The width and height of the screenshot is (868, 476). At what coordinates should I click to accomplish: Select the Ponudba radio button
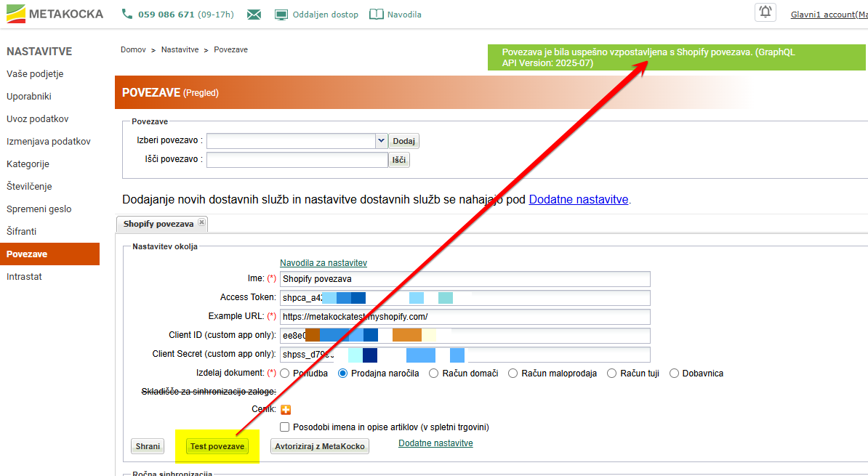tap(284, 374)
